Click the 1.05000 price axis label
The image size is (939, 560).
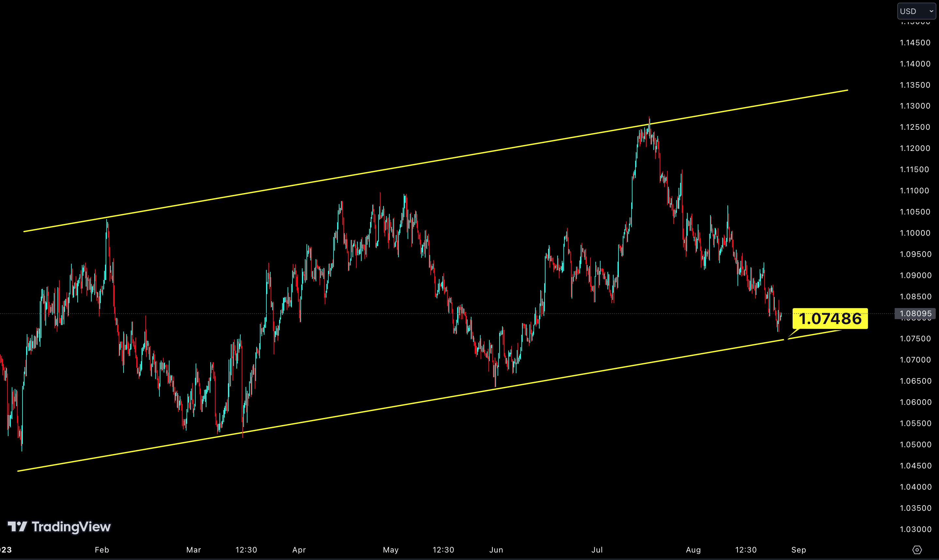[915, 445]
